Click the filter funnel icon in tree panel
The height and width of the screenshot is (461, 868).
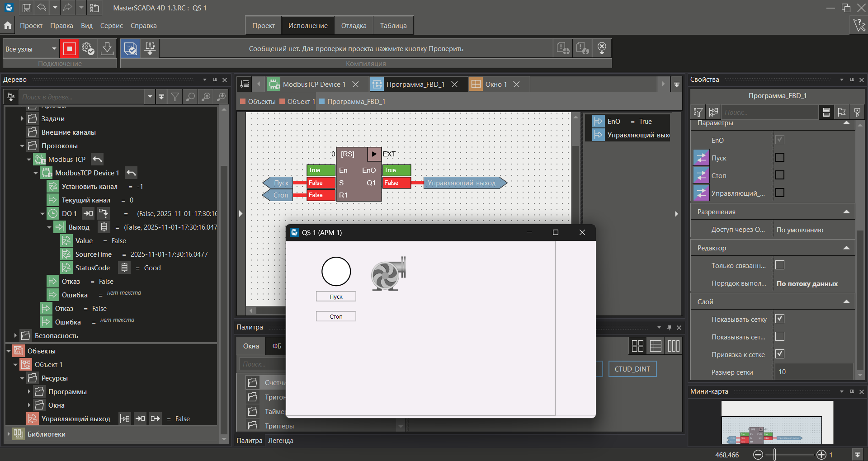pos(175,97)
